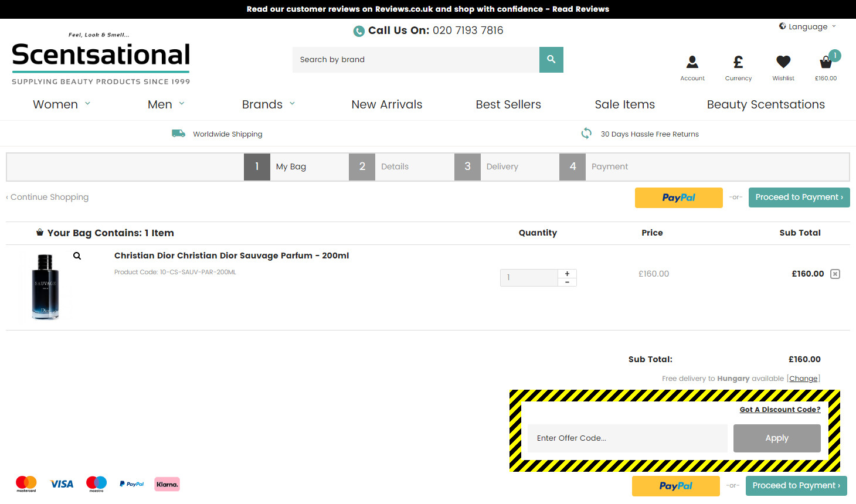Click the globe icon next to Language
Screen dimensions: 856x504
pos(782,26)
